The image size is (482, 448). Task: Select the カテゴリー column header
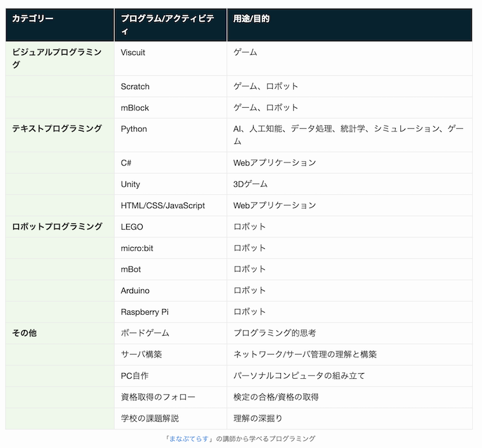tap(60, 25)
